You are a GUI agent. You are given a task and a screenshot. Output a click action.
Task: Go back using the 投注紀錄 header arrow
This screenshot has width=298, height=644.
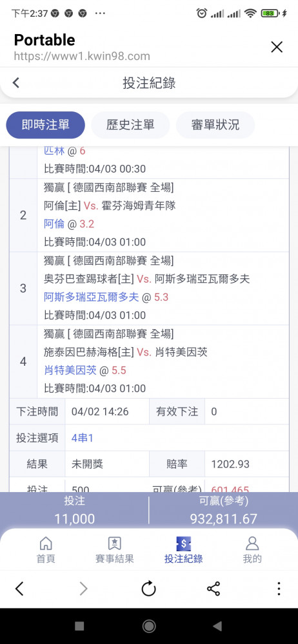point(16,83)
